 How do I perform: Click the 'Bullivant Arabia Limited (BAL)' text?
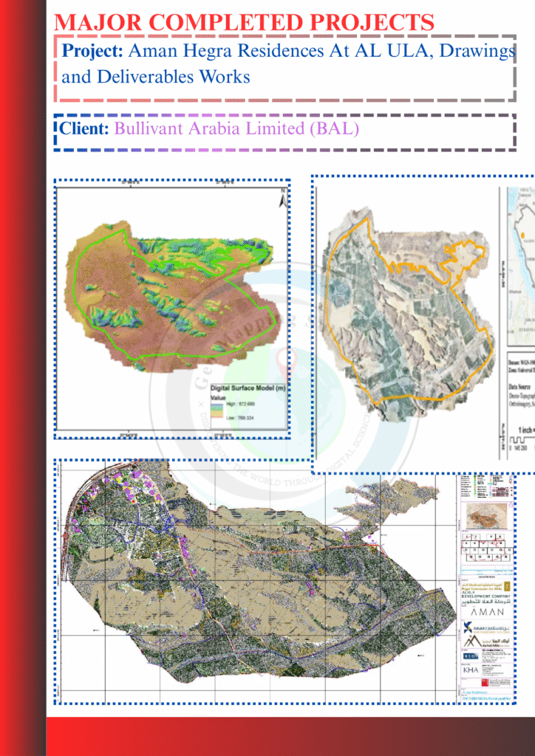tap(236, 128)
